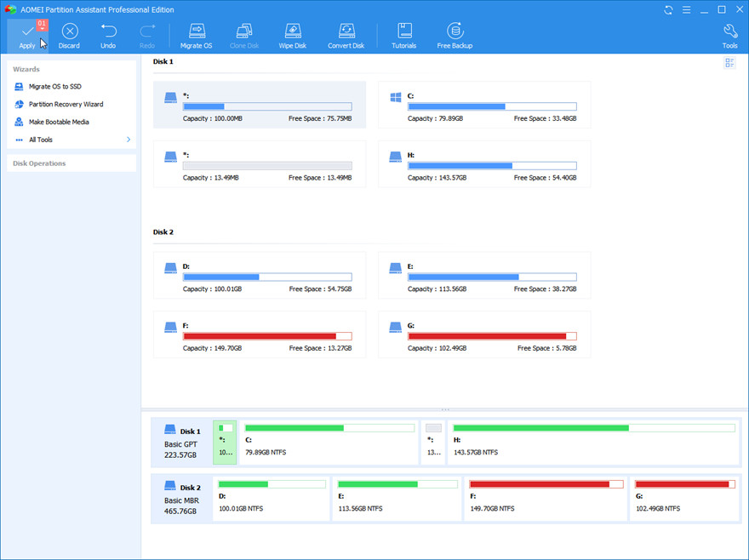Click the drive icon beside G:
This screenshot has width=749, height=560.
point(396,328)
